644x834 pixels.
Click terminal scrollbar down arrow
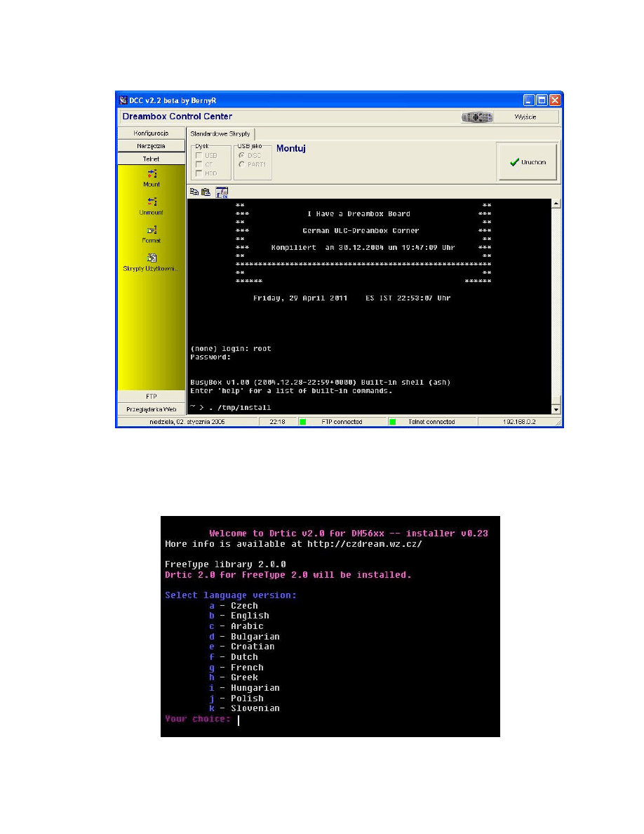556,409
